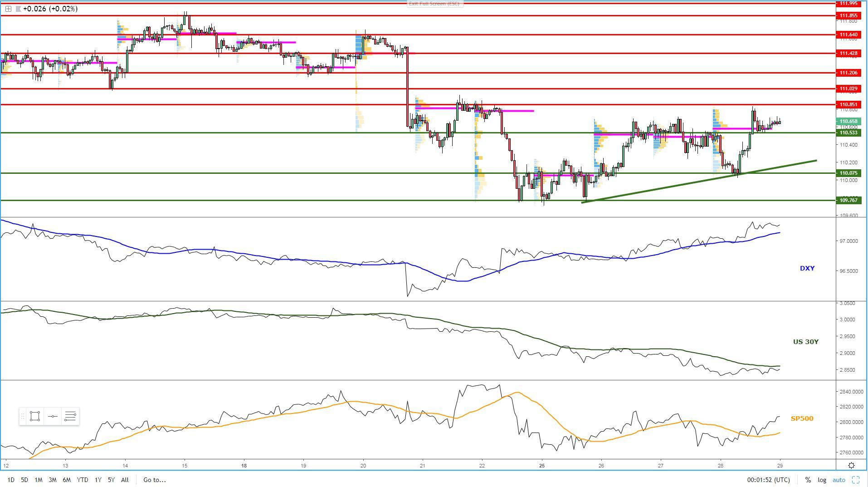Click the US 30Y pane label

806,342
